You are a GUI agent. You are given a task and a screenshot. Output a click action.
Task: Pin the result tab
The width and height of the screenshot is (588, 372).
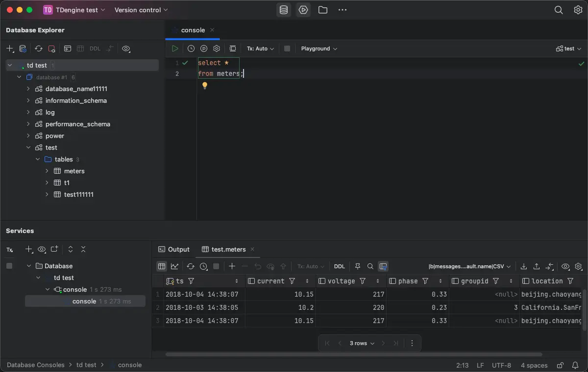click(358, 266)
